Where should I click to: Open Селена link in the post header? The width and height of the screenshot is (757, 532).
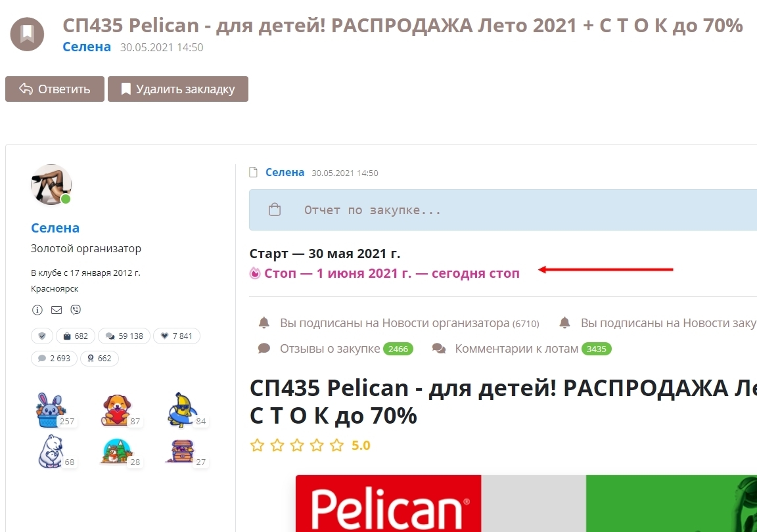pos(285,172)
